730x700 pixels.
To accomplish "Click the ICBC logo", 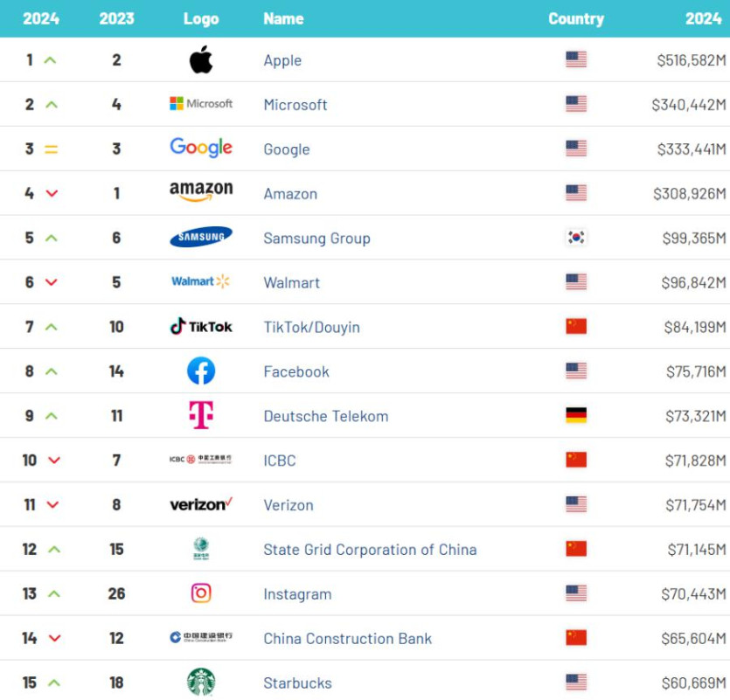I will [x=201, y=460].
